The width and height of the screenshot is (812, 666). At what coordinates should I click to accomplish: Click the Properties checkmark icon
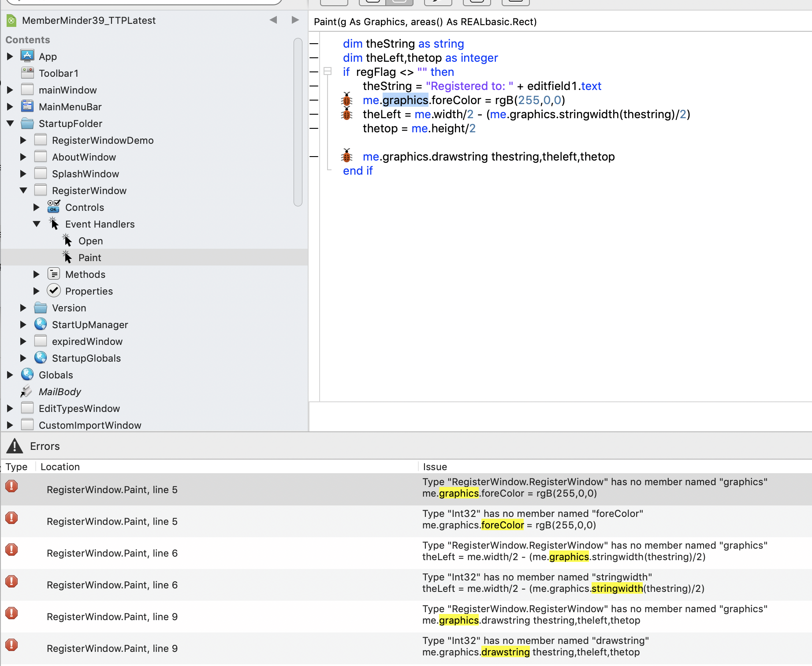54,291
